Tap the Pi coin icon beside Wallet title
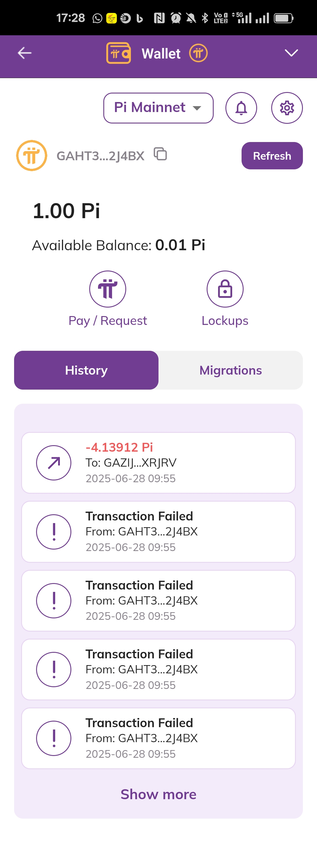The image size is (317, 868). pyautogui.click(x=198, y=53)
